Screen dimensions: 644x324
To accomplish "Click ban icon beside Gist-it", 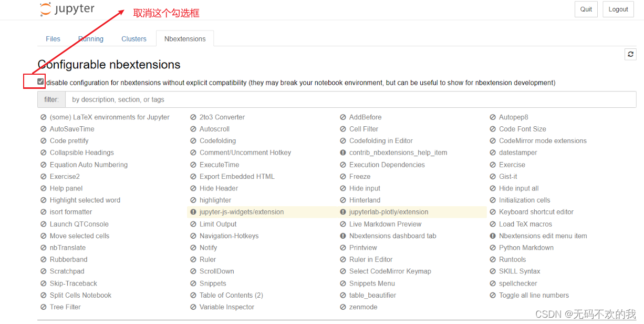I will click(493, 177).
